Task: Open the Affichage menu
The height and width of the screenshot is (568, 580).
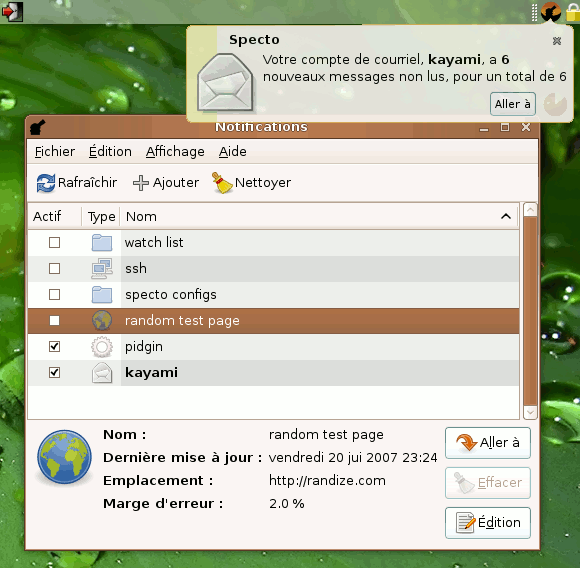Action: click(x=175, y=152)
